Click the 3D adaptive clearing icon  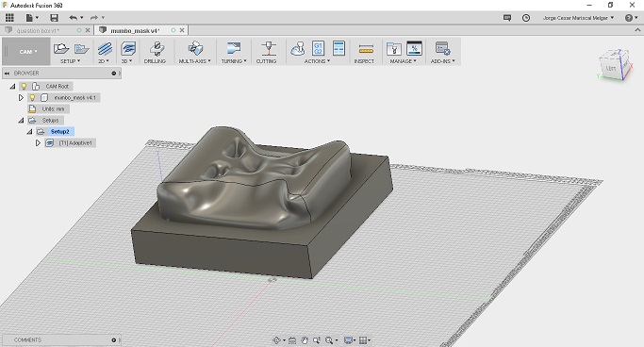tap(128, 49)
